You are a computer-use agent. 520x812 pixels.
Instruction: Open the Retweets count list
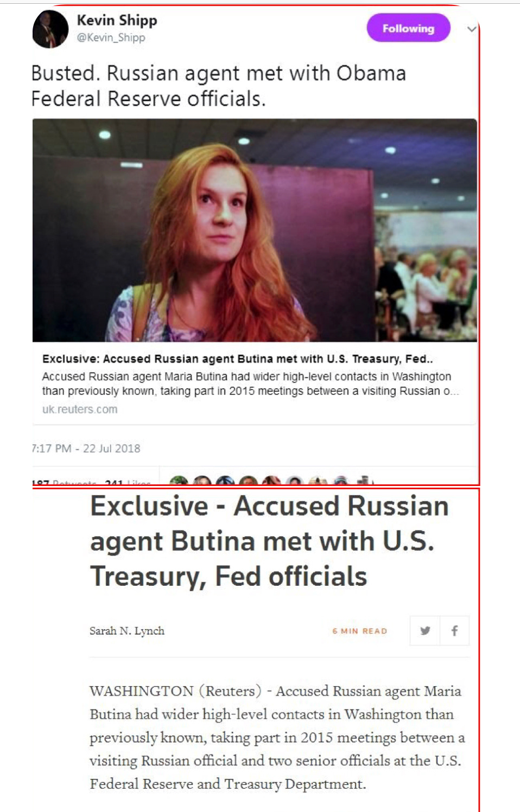pyautogui.click(x=64, y=482)
